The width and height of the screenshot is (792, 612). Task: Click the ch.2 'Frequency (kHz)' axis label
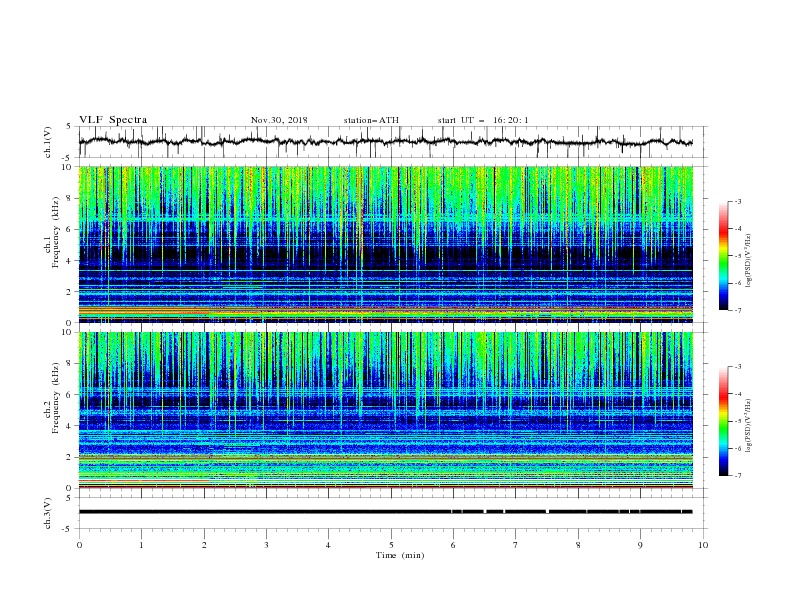55,398
